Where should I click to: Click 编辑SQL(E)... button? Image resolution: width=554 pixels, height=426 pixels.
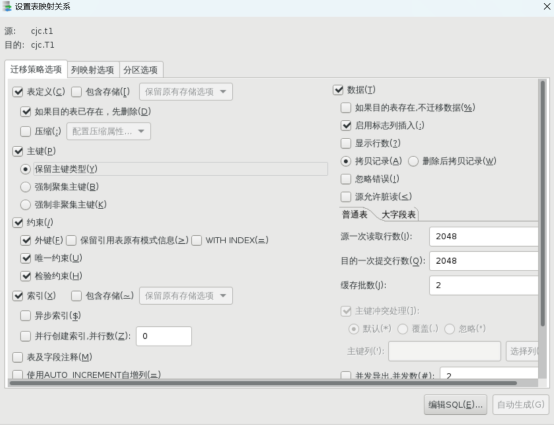click(x=455, y=405)
